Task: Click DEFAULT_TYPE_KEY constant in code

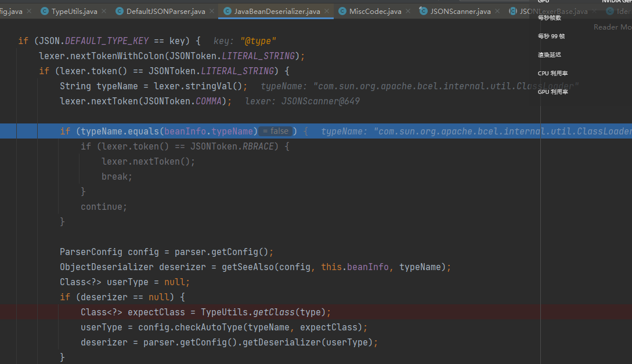Action: 107,41
